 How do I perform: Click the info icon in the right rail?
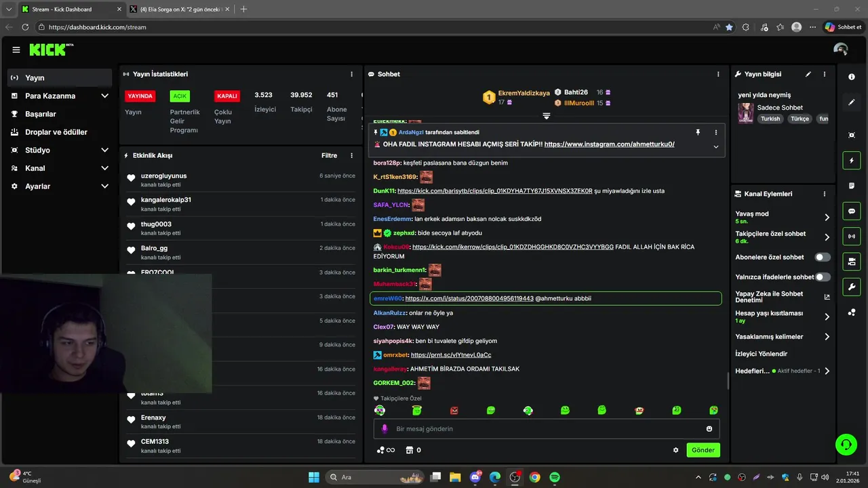[x=852, y=77]
